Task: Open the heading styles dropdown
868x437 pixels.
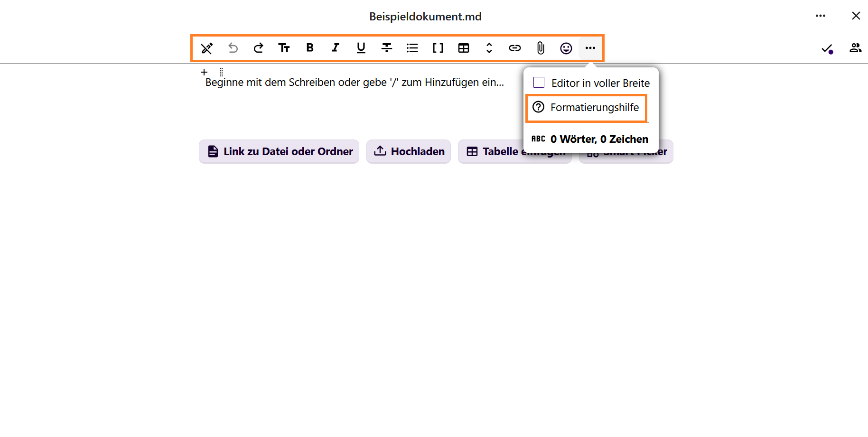Action: pyautogui.click(x=284, y=48)
